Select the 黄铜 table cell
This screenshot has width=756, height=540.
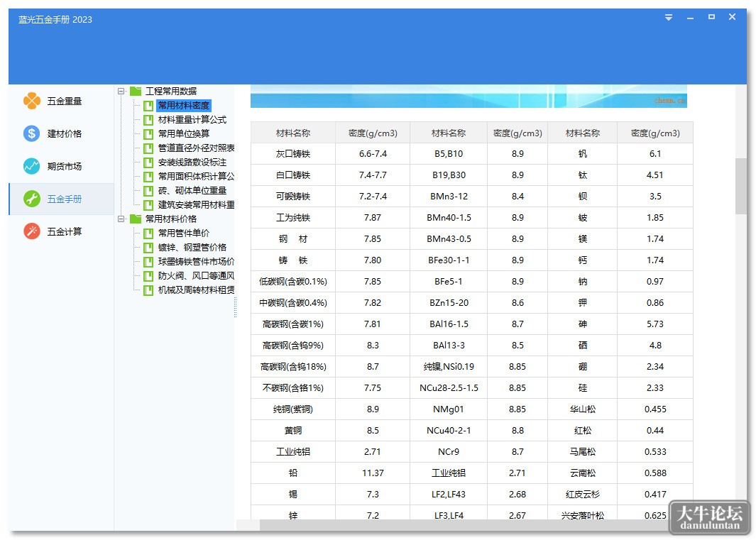coord(293,431)
